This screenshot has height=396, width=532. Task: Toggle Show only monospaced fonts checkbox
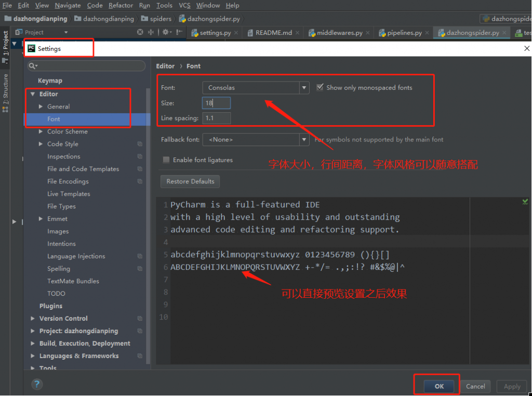pyautogui.click(x=320, y=87)
